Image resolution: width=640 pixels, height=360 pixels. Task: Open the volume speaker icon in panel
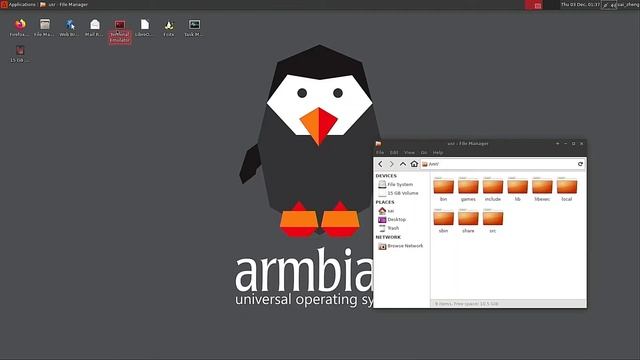613,5
